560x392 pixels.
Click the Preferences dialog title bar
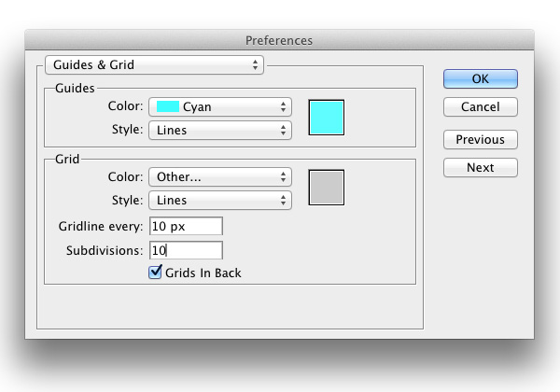(x=280, y=40)
